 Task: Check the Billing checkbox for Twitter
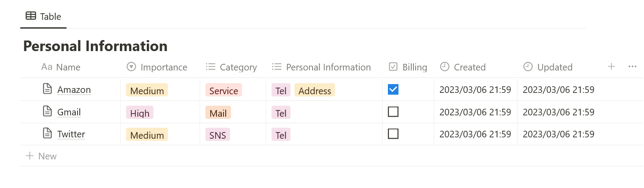coord(393,133)
